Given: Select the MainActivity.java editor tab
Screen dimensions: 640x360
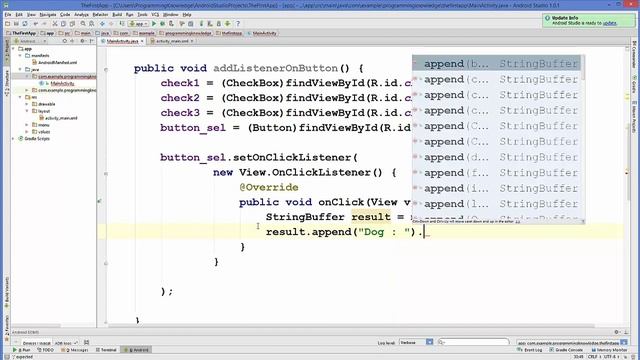Looking at the screenshot, I should 122,41.
